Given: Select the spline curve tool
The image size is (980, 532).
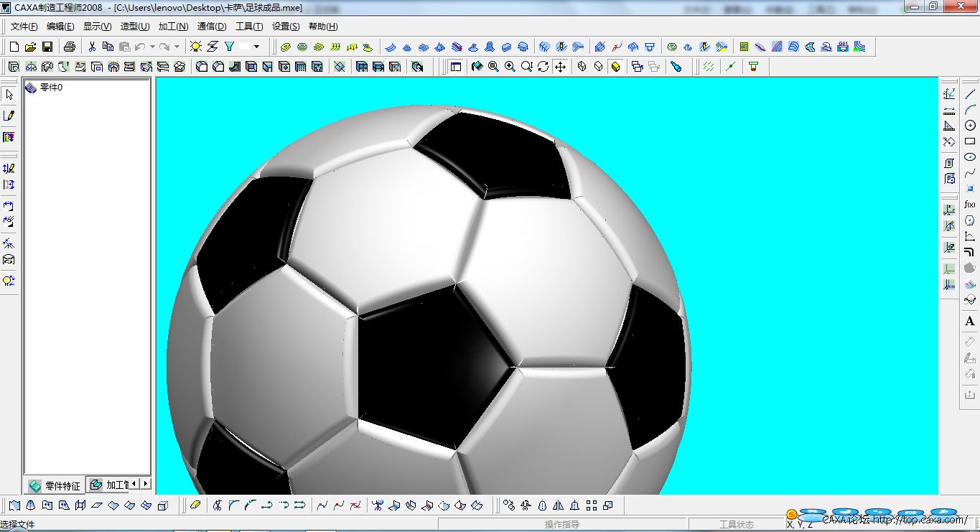Looking at the screenshot, I should (970, 172).
